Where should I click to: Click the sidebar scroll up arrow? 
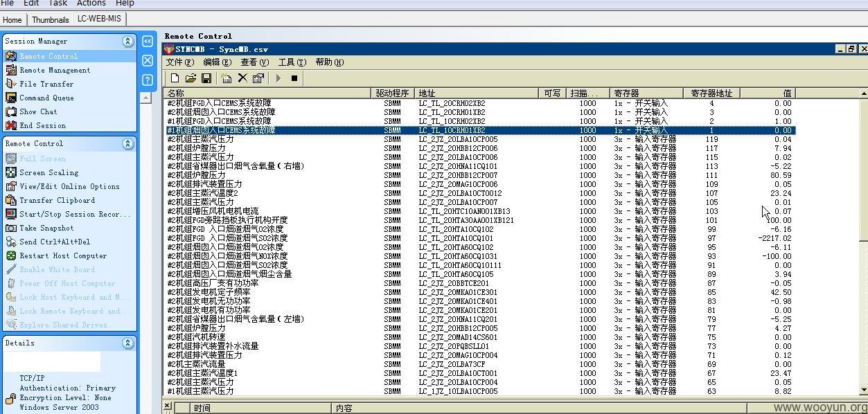click(x=145, y=98)
